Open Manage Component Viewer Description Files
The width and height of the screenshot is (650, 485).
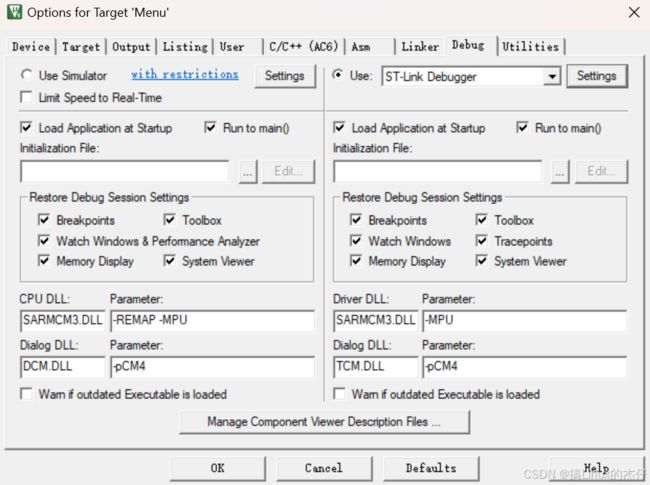coord(324,422)
